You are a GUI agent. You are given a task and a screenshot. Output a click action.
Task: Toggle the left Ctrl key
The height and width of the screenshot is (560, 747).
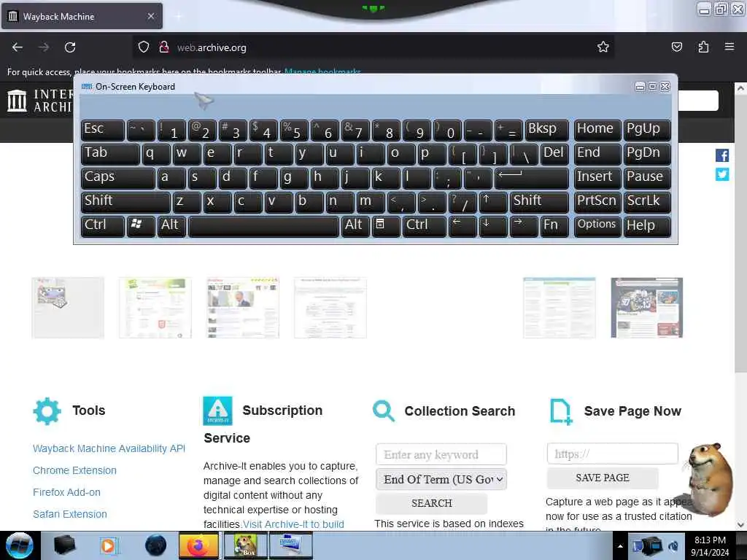(102, 226)
